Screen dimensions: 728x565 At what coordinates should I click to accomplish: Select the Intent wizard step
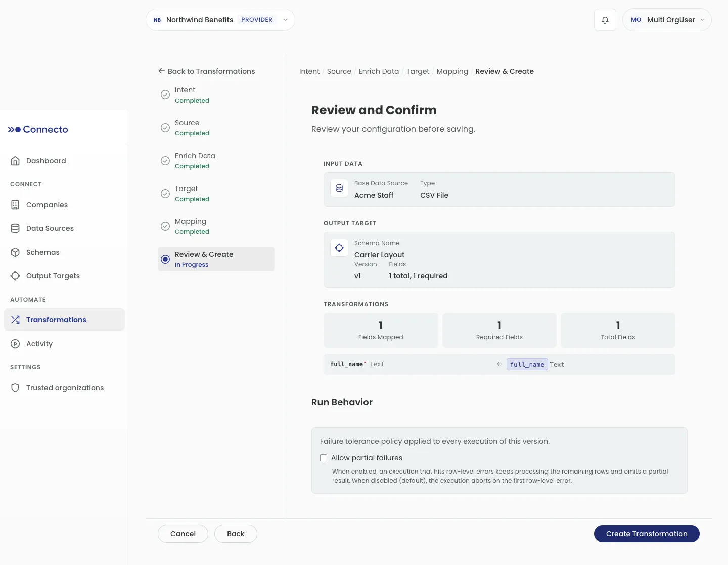tap(216, 95)
